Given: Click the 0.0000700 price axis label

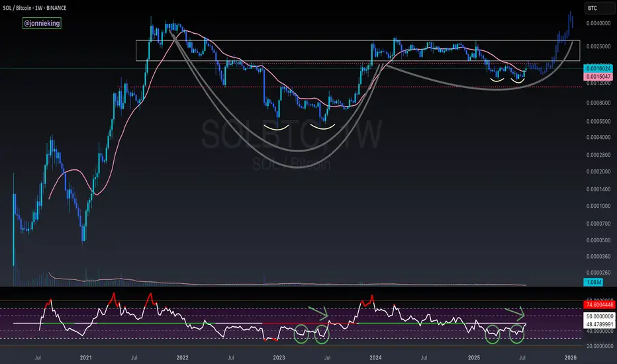Looking at the screenshot, I should point(598,224).
